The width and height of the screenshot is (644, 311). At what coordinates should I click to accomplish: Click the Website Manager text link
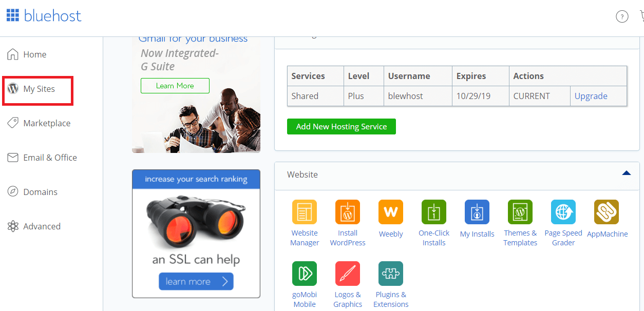coord(305,238)
